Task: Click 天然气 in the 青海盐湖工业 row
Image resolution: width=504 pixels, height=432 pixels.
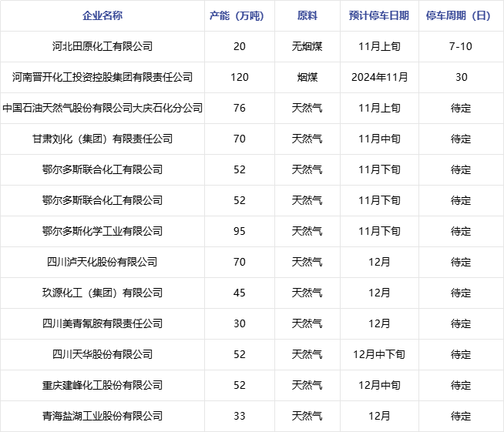Action: coord(307,417)
